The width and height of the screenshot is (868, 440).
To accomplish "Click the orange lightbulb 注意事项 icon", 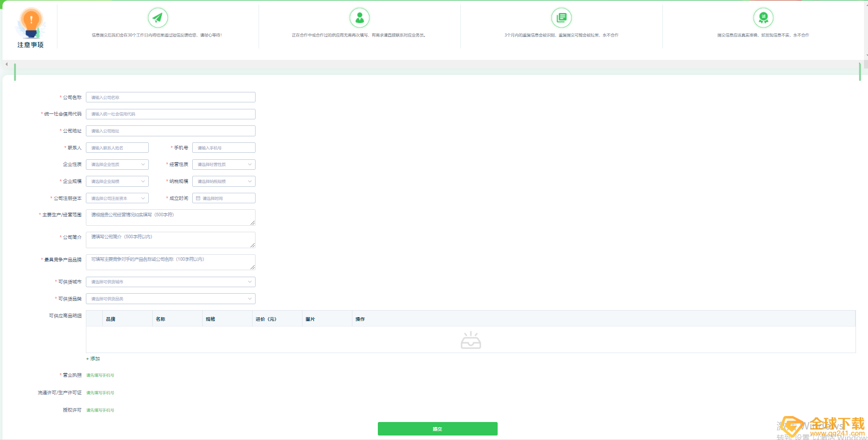I will [x=31, y=24].
